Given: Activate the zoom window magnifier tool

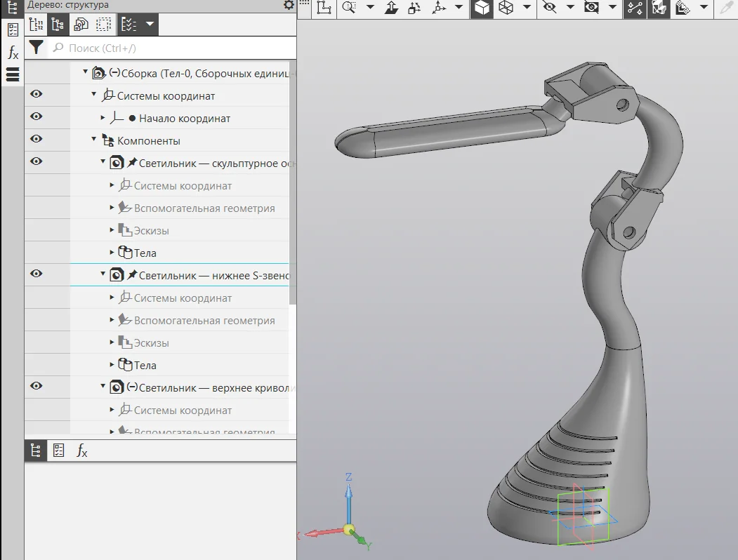Looking at the screenshot, I should (349, 7).
